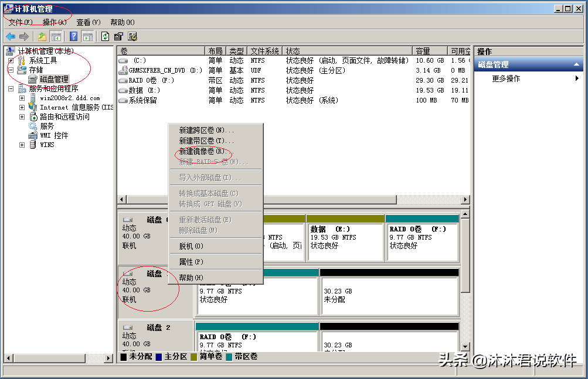The width and height of the screenshot is (588, 379).
Task: Choose 新建镜像卷(R) from context menu
Action: pos(216,151)
